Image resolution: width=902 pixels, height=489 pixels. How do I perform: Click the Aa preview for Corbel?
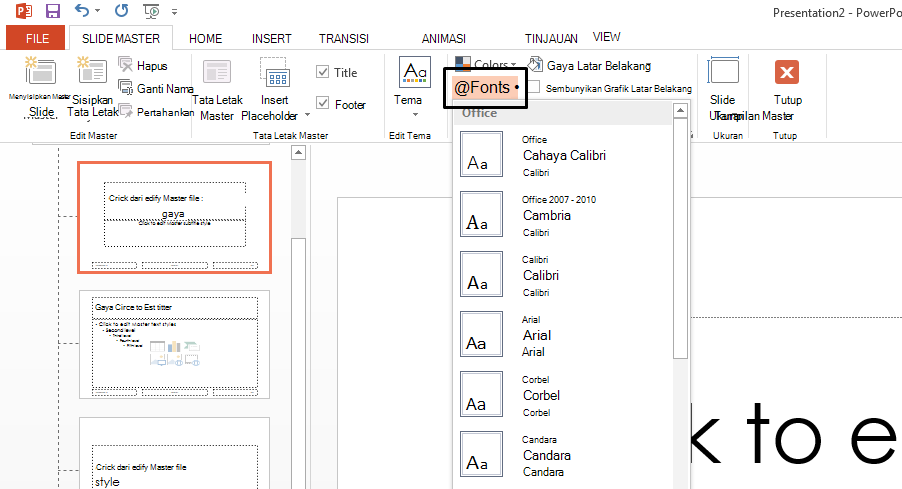click(x=481, y=394)
